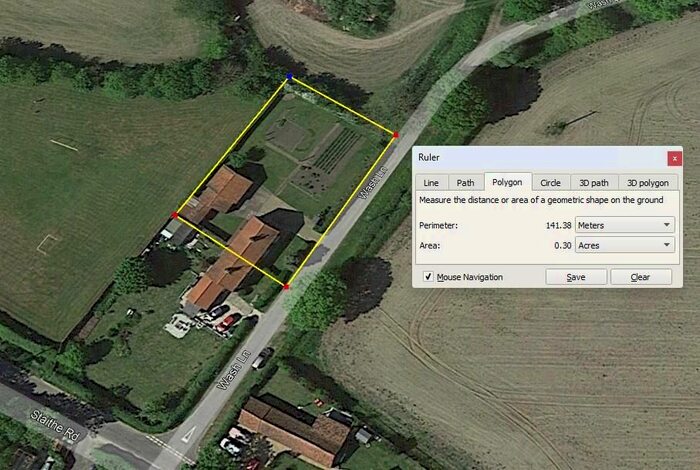Image resolution: width=700 pixels, height=470 pixels.
Task: Switch to the Line tab
Action: click(431, 183)
